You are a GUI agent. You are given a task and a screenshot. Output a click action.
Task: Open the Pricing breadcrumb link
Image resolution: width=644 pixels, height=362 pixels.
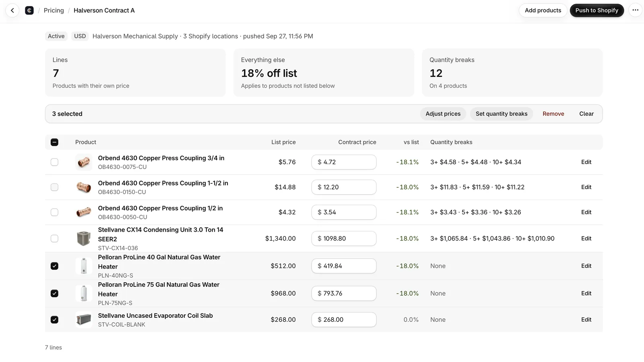[54, 10]
